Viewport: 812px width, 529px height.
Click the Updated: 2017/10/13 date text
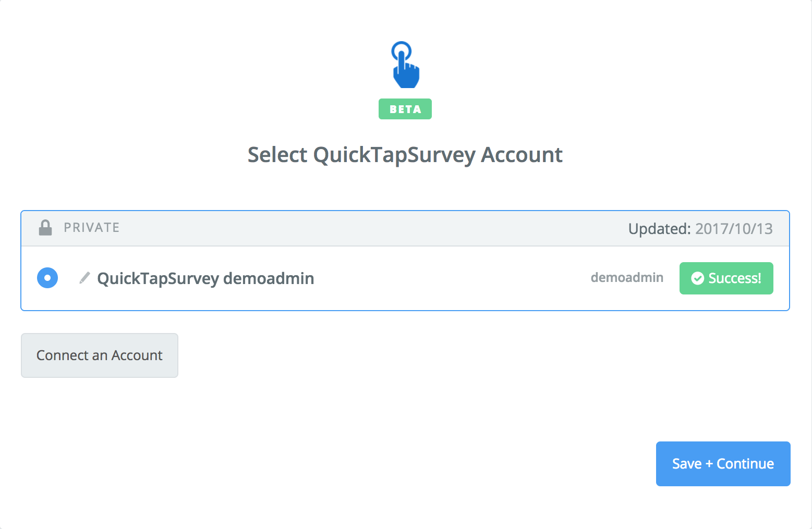point(700,229)
